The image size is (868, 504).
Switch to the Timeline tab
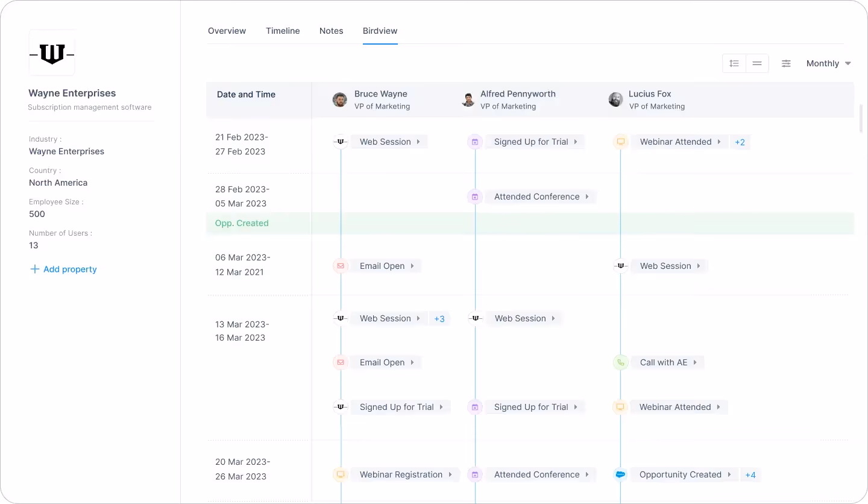(x=283, y=31)
